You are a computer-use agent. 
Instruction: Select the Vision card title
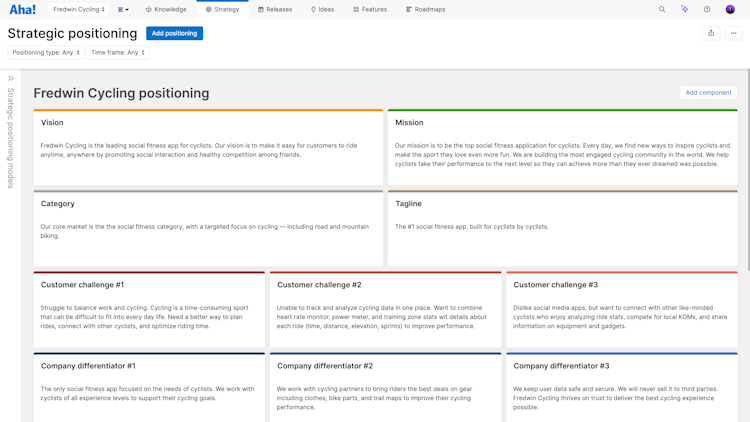tap(52, 122)
